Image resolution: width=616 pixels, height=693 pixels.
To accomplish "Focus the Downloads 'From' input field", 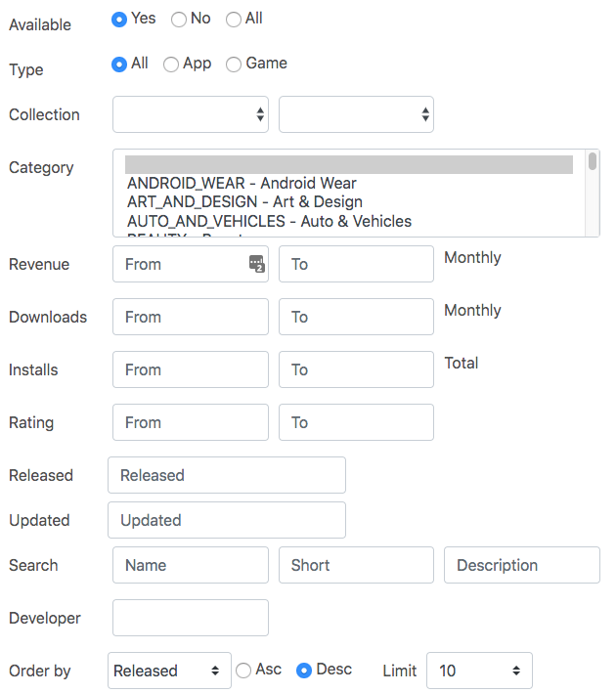I will [191, 317].
